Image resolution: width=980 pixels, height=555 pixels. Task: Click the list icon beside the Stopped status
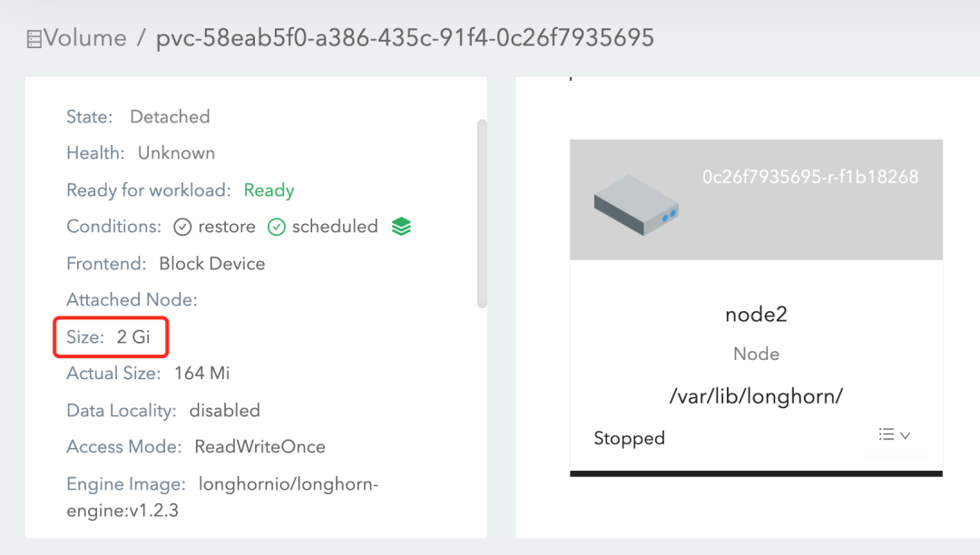tap(887, 434)
